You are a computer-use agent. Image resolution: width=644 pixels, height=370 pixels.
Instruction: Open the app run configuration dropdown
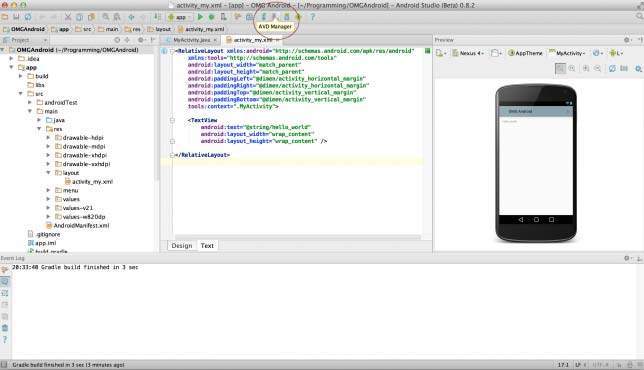click(180, 17)
